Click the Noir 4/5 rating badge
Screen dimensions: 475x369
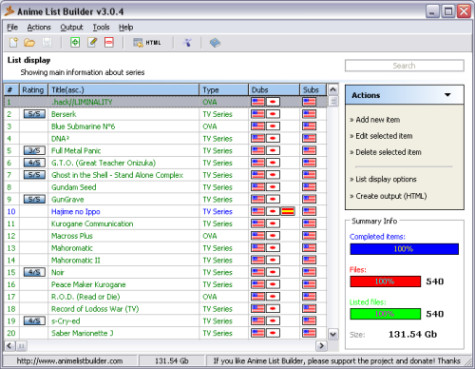pyautogui.click(x=34, y=272)
